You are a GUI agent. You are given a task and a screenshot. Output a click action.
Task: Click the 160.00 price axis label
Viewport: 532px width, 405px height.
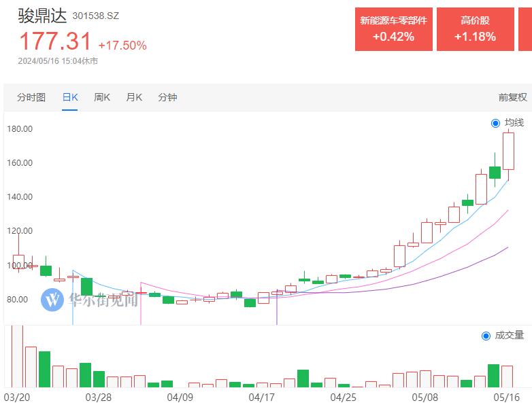click(20, 163)
